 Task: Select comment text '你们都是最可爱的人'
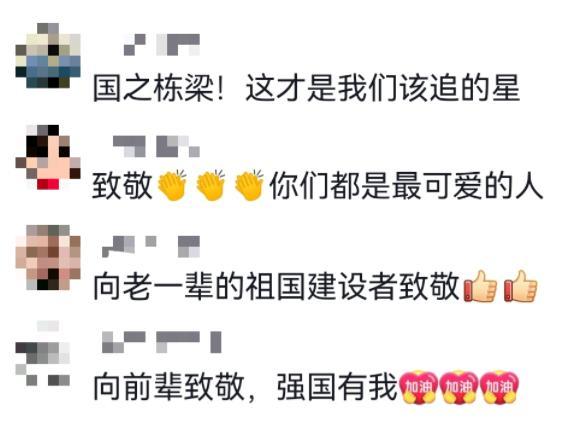point(406,185)
